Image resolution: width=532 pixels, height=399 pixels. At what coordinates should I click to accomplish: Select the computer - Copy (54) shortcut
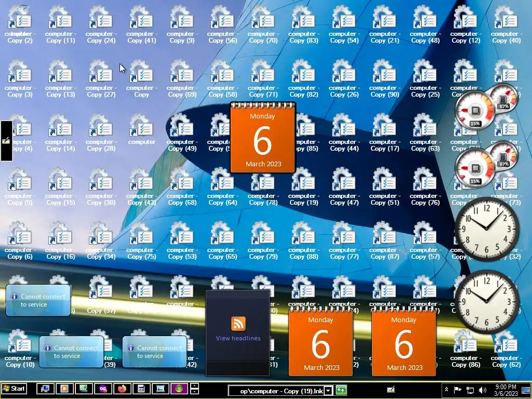click(x=344, y=24)
